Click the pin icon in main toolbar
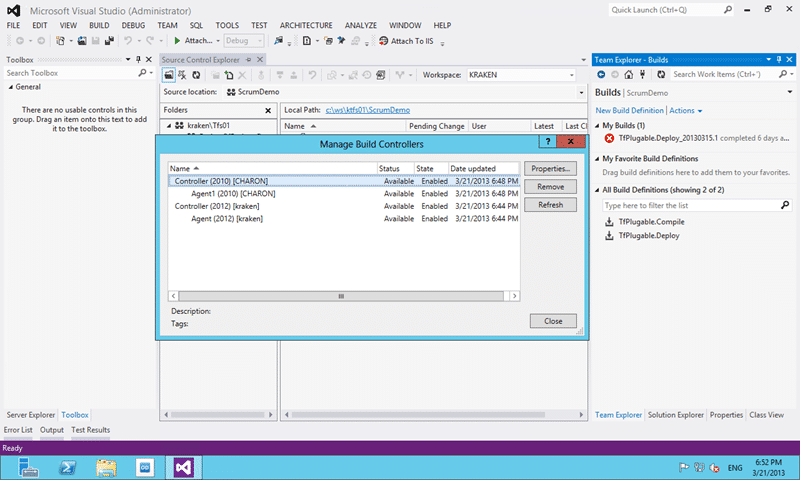This screenshot has height=480, width=800. click(341, 41)
